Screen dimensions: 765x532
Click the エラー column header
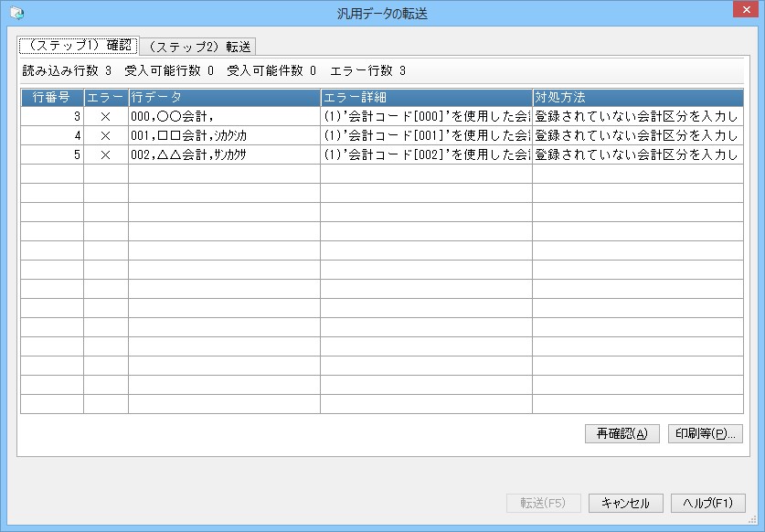click(106, 98)
